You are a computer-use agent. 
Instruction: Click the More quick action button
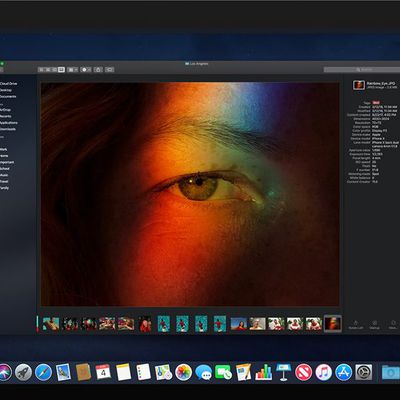click(393, 325)
